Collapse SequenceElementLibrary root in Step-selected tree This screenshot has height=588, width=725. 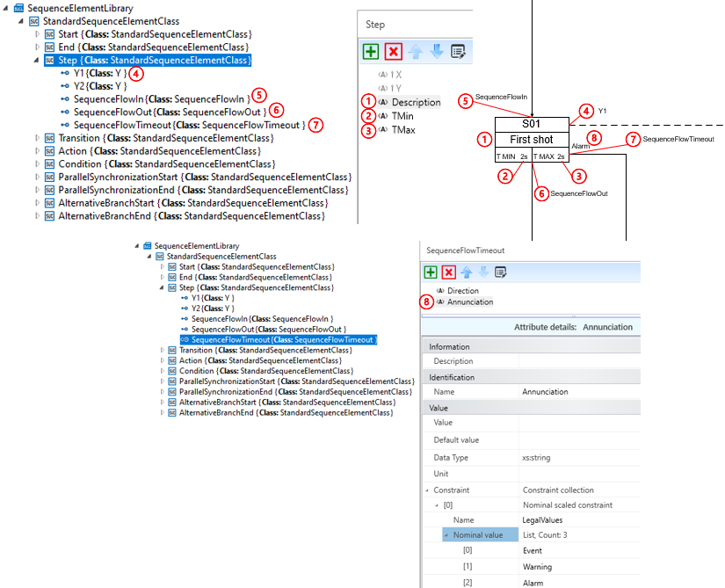point(5,8)
